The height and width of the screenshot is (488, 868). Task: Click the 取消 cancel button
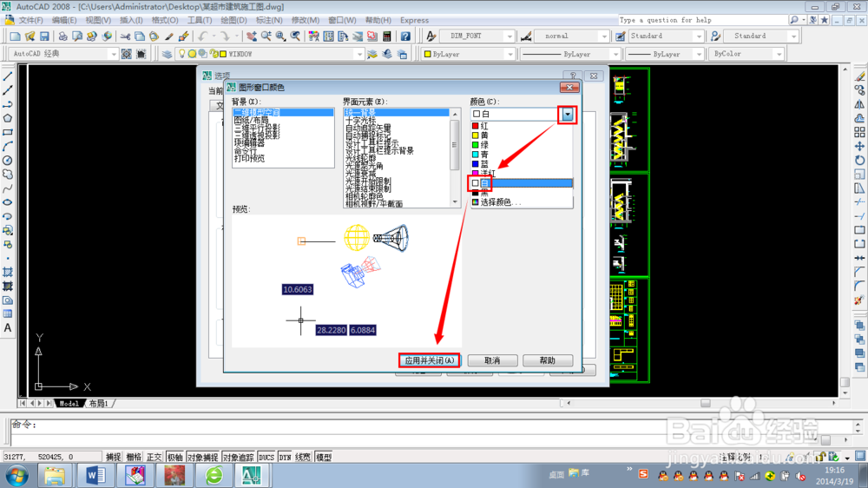tap(492, 360)
